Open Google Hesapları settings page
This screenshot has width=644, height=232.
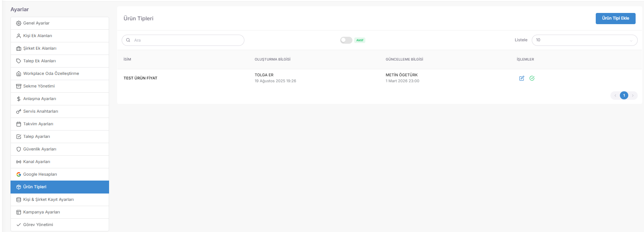60,174
